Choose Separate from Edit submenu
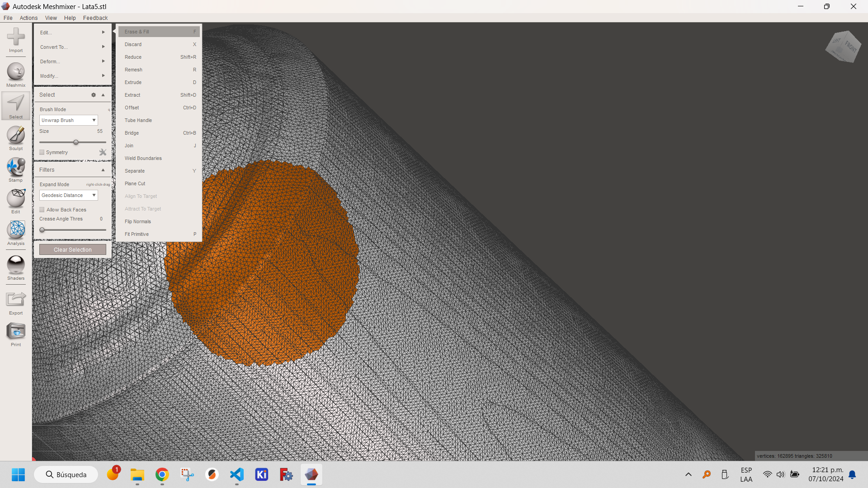 pyautogui.click(x=159, y=171)
